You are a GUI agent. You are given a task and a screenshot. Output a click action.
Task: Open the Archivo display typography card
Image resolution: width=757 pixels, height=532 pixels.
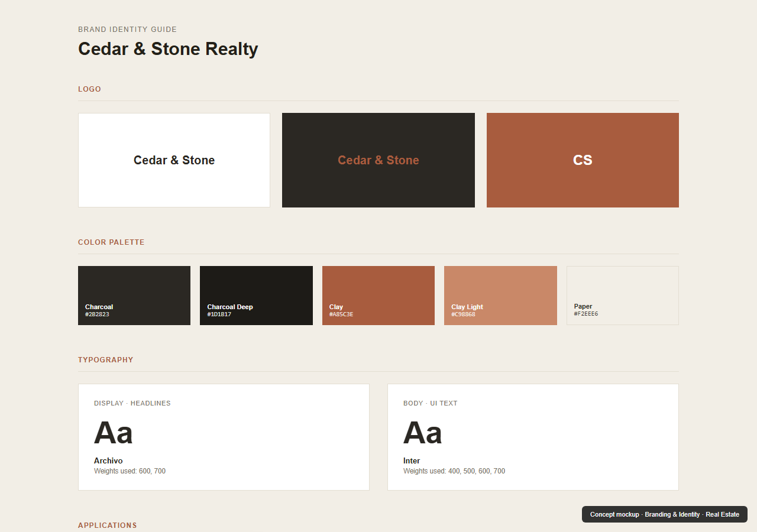(224, 437)
